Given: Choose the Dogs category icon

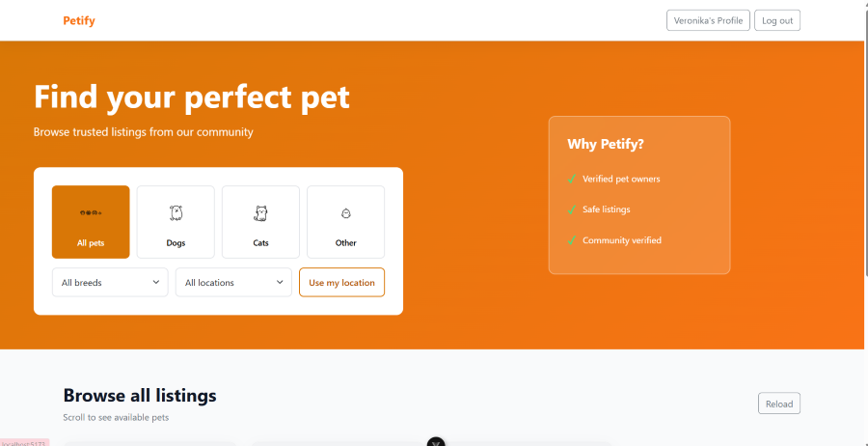Looking at the screenshot, I should pyautogui.click(x=176, y=212).
